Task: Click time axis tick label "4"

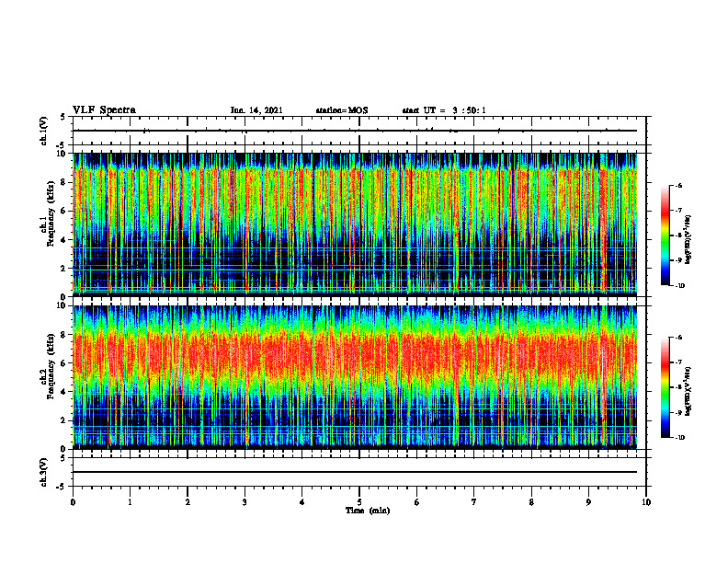Action: (x=302, y=502)
